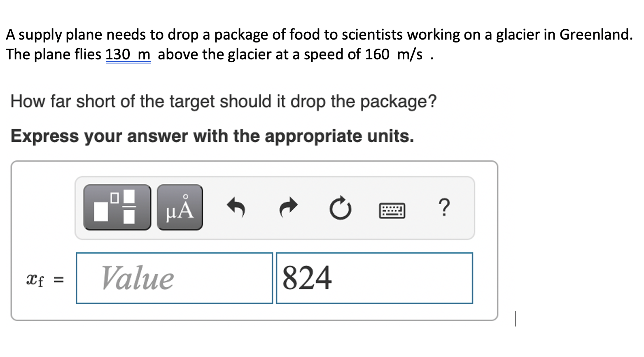Select the Value input field

(174, 278)
